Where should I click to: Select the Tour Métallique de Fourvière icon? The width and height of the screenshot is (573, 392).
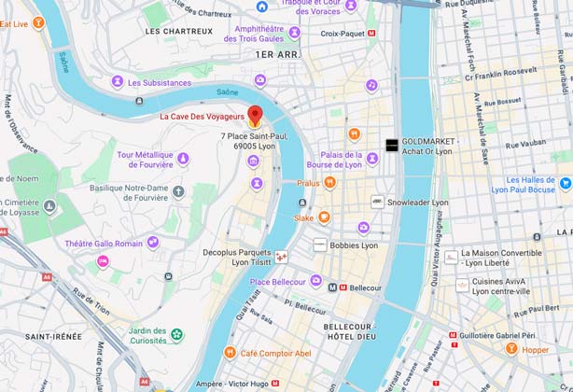183,159
